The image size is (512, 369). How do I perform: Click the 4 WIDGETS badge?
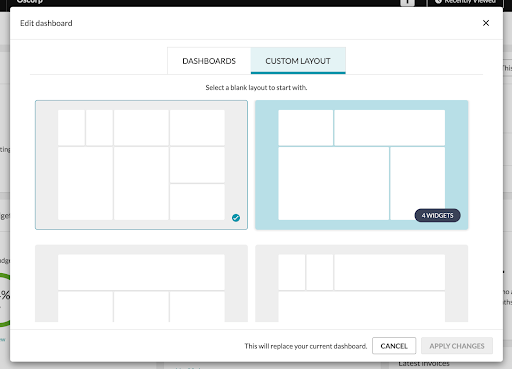(437, 215)
